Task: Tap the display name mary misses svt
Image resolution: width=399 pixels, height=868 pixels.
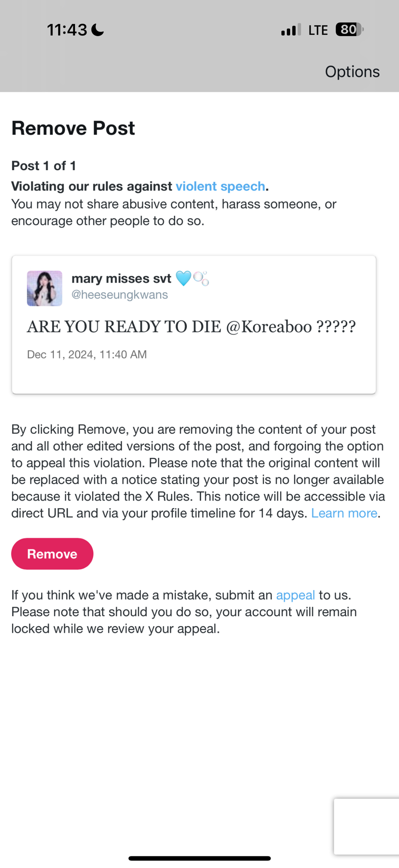Action: (121, 278)
